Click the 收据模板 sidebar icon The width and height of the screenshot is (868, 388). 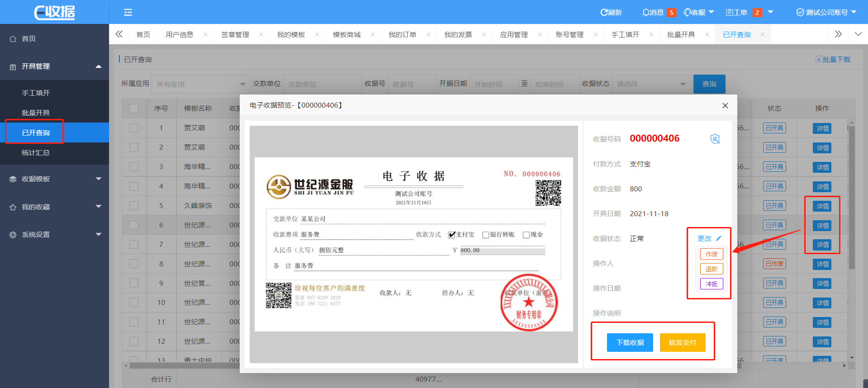[13, 179]
